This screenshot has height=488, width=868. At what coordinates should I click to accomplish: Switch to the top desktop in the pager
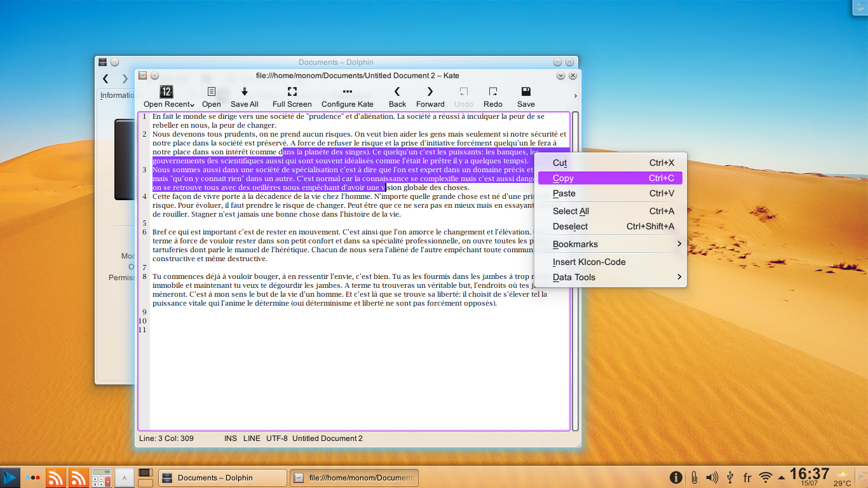pos(146,473)
